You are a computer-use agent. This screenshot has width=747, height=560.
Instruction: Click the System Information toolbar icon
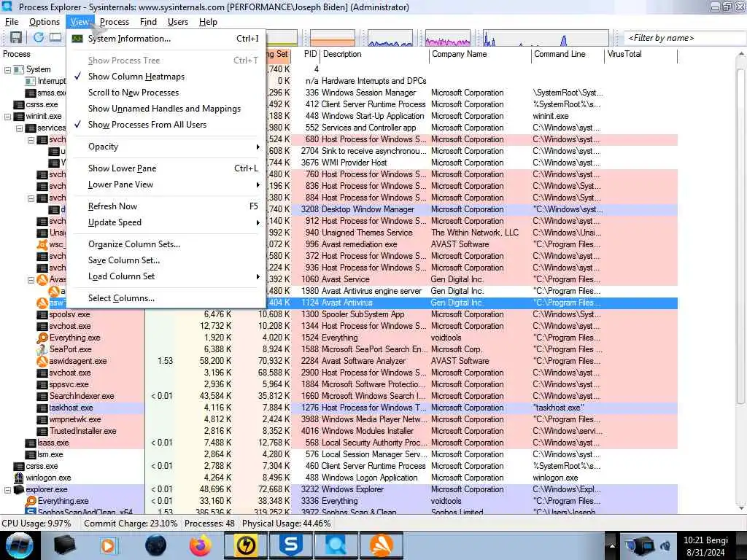(x=55, y=38)
